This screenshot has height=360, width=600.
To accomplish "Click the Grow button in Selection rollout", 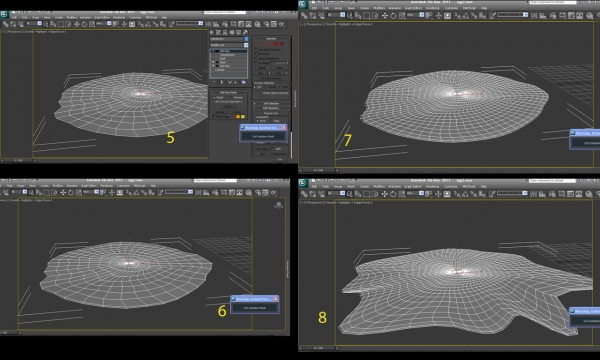I will pyautogui.click(x=279, y=68).
